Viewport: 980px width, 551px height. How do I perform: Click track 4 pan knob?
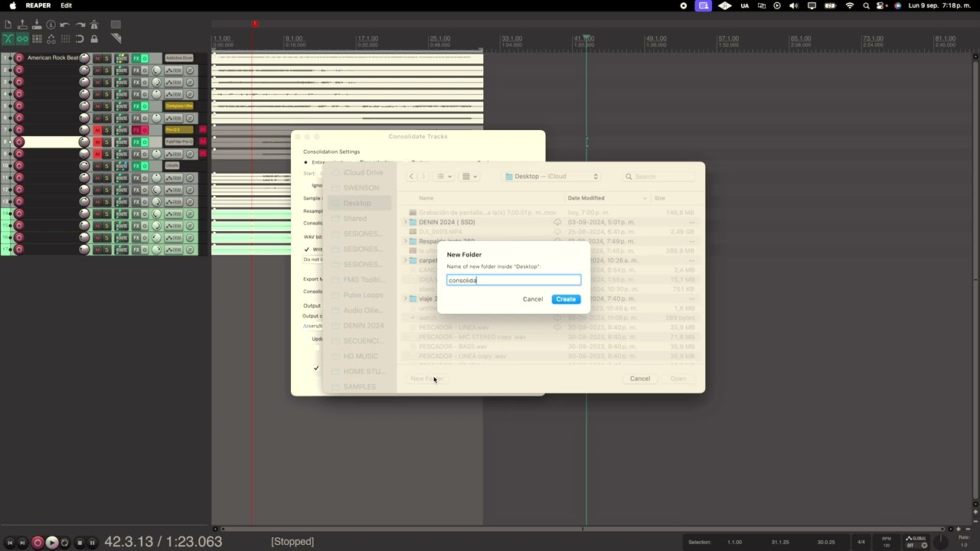[156, 94]
